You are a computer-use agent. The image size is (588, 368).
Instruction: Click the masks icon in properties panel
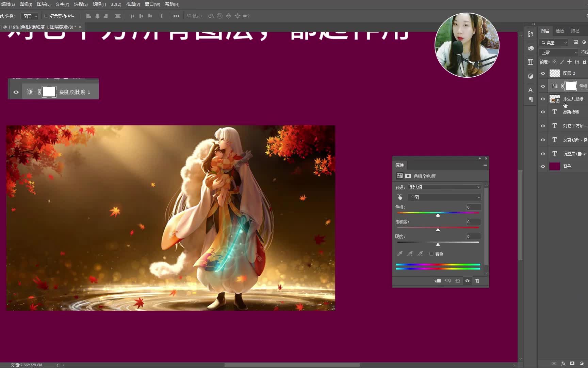click(408, 176)
